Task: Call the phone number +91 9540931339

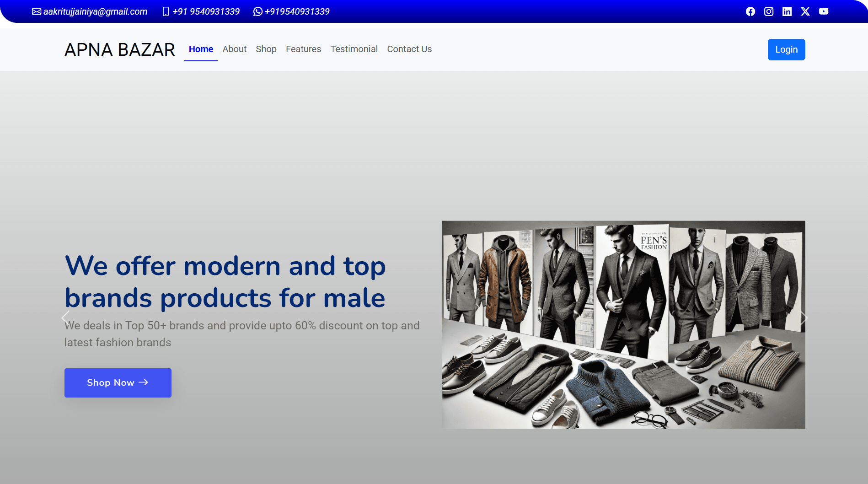Action: point(206,11)
